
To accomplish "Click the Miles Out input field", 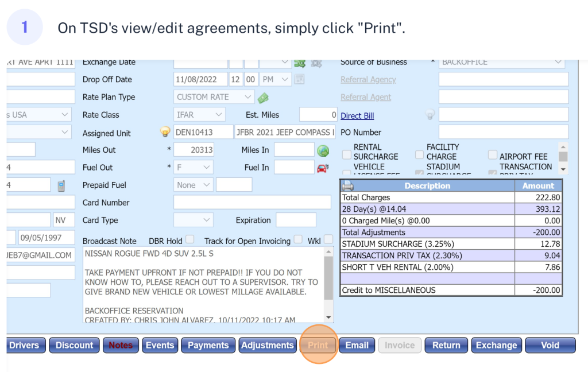I will pos(194,150).
